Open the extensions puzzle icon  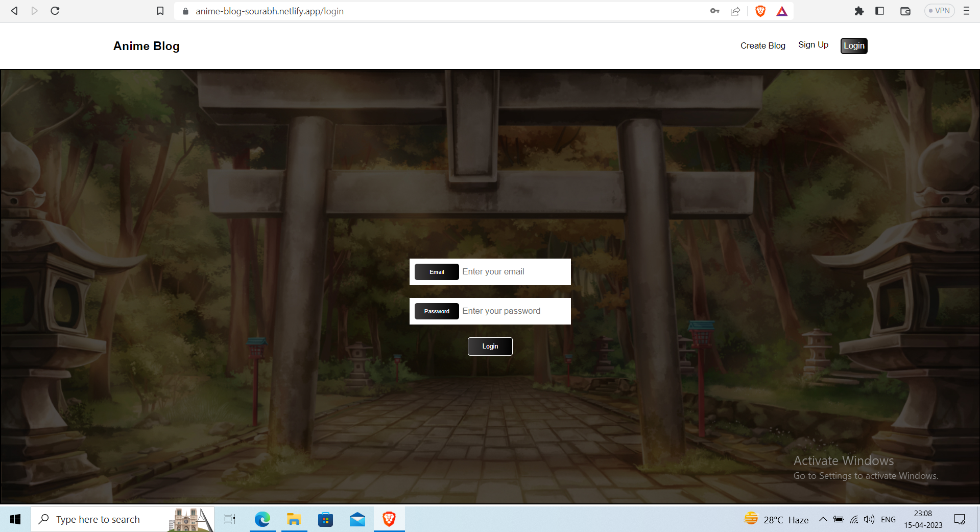click(859, 11)
